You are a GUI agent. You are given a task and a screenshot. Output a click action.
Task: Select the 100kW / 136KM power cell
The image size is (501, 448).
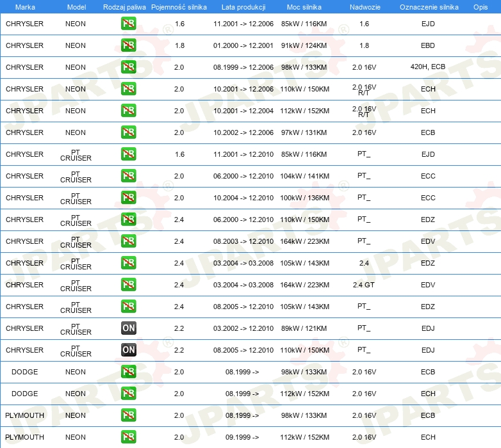click(x=304, y=198)
